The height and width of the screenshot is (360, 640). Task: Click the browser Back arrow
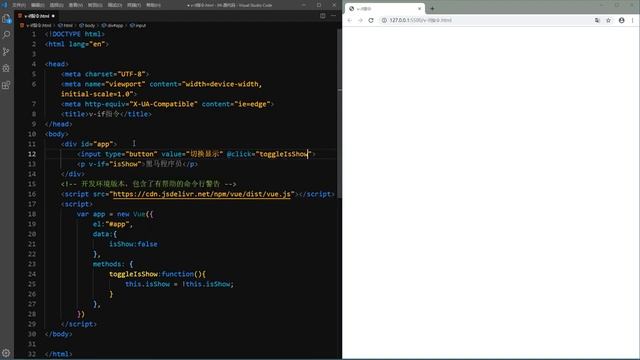pos(350,20)
